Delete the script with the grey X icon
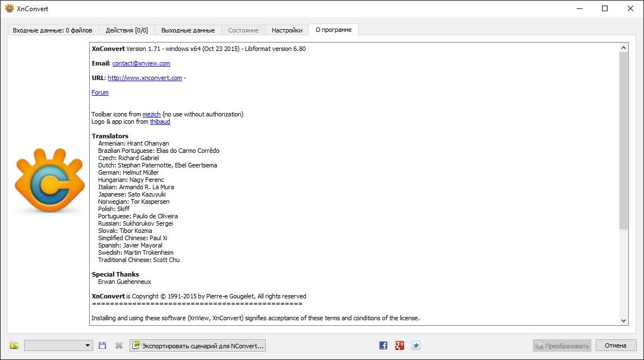This screenshot has height=360, width=644. click(x=119, y=345)
